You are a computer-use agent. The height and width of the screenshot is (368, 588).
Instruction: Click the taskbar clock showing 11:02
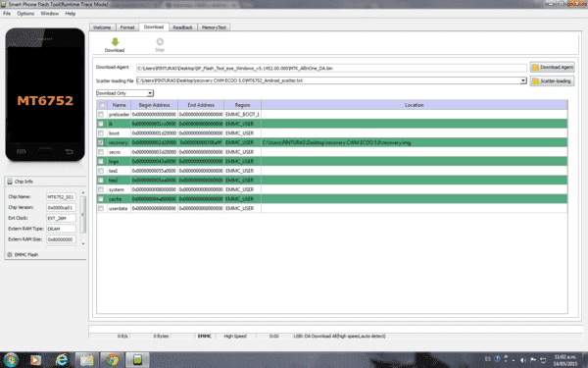(564, 360)
